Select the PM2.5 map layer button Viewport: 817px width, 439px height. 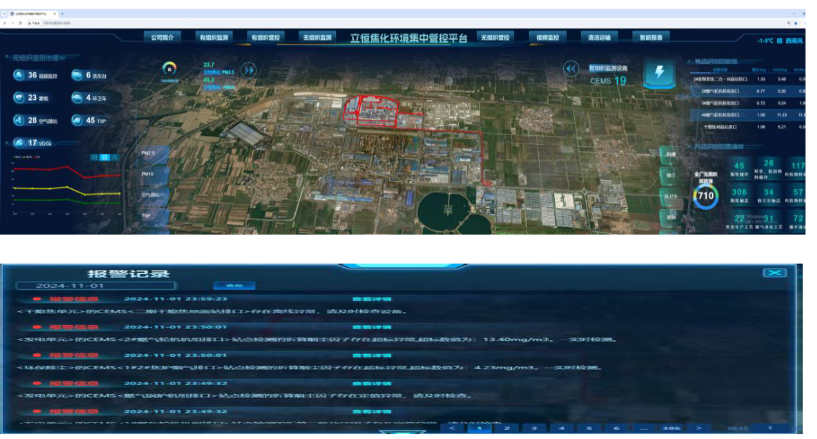pyautogui.click(x=154, y=154)
